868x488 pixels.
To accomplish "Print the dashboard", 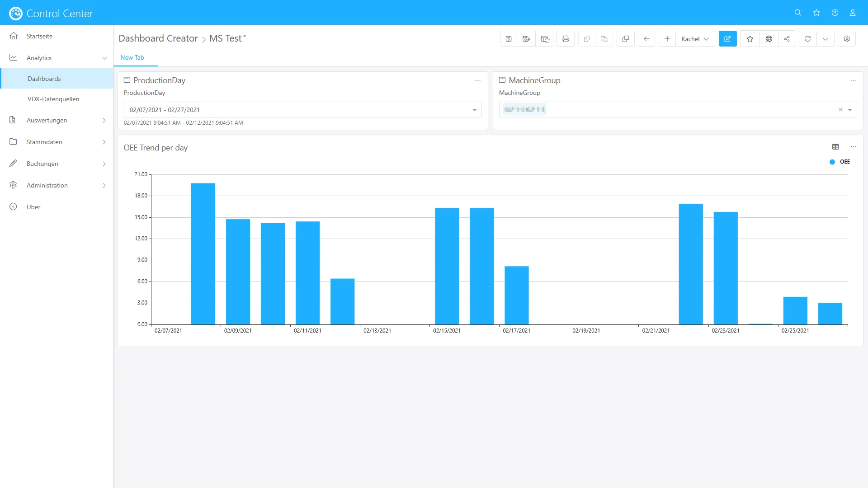I will (566, 38).
